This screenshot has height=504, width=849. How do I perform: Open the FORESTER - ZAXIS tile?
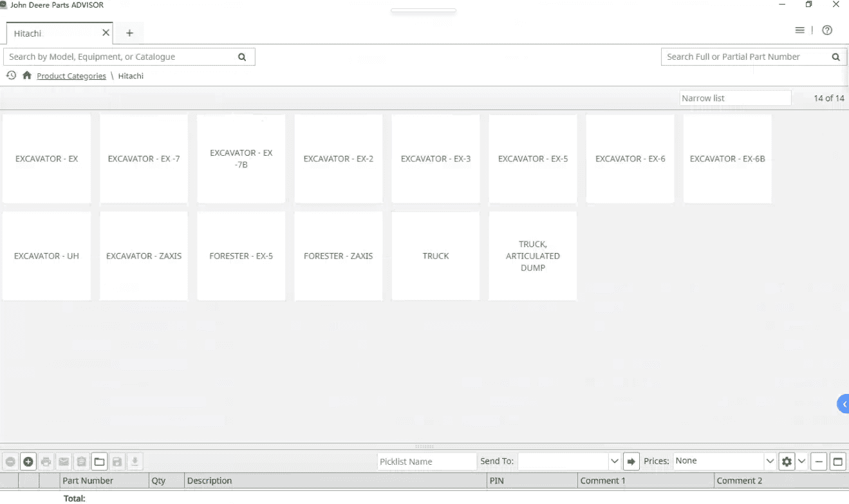[339, 256]
